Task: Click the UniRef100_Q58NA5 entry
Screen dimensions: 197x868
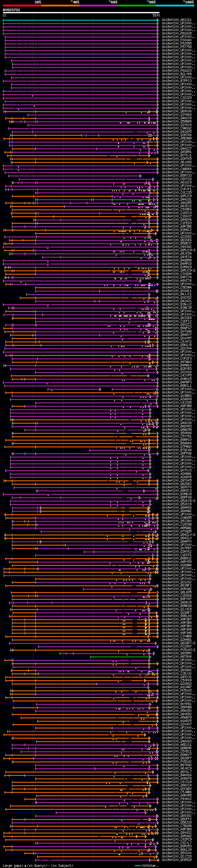Action: click(x=177, y=121)
